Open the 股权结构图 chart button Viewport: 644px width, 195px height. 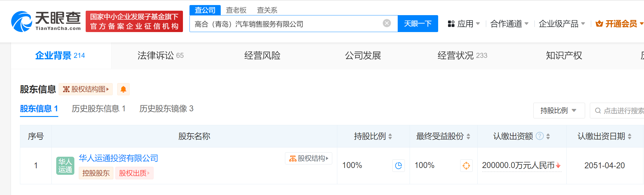tap(86, 89)
